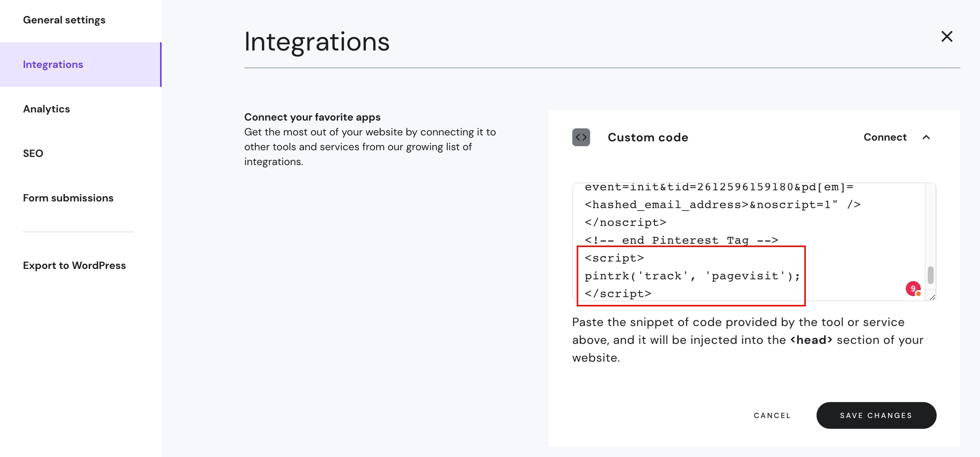Click the Custom code brackets icon

(x=581, y=137)
